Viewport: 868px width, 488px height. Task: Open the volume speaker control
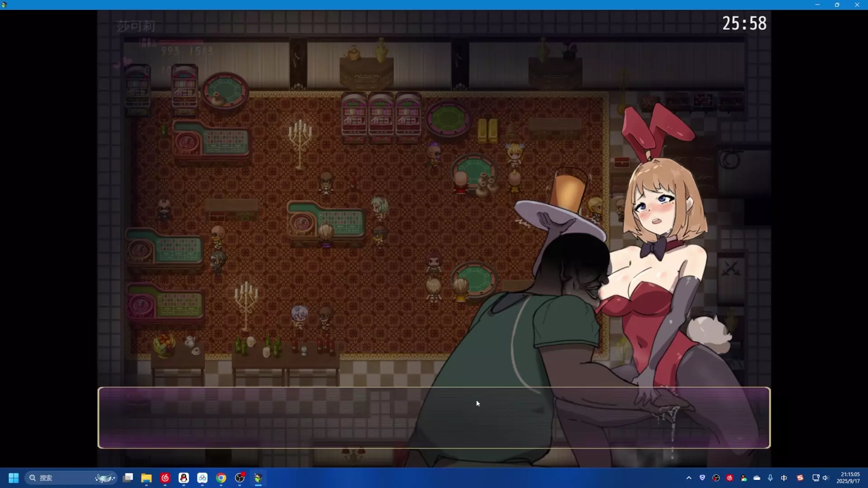point(826,478)
